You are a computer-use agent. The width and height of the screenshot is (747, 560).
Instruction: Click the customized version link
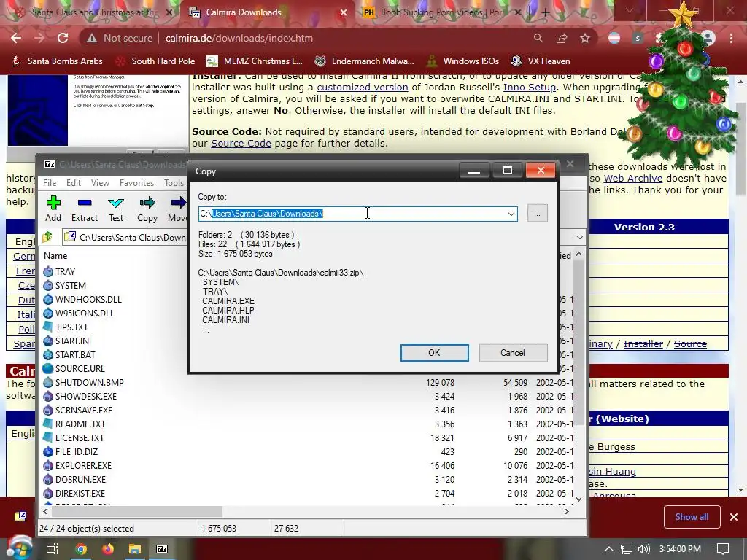[362, 87]
